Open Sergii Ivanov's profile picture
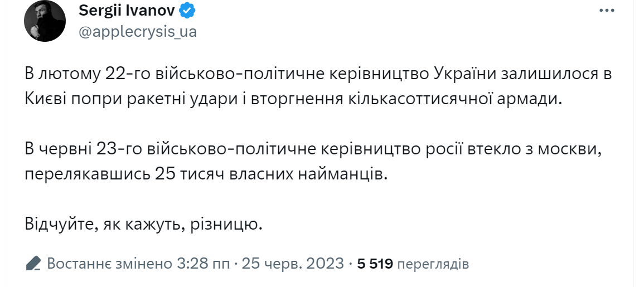644x287 pixels. [x=45, y=21]
